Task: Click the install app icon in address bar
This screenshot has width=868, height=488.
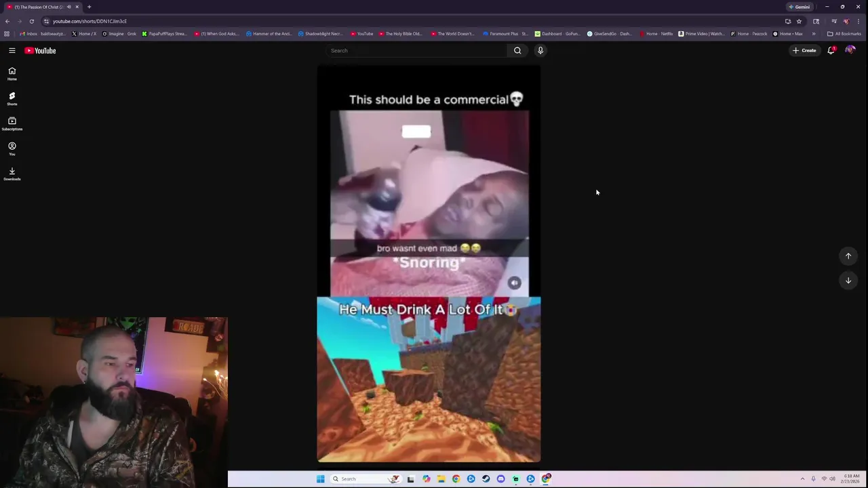Action: [x=788, y=21]
